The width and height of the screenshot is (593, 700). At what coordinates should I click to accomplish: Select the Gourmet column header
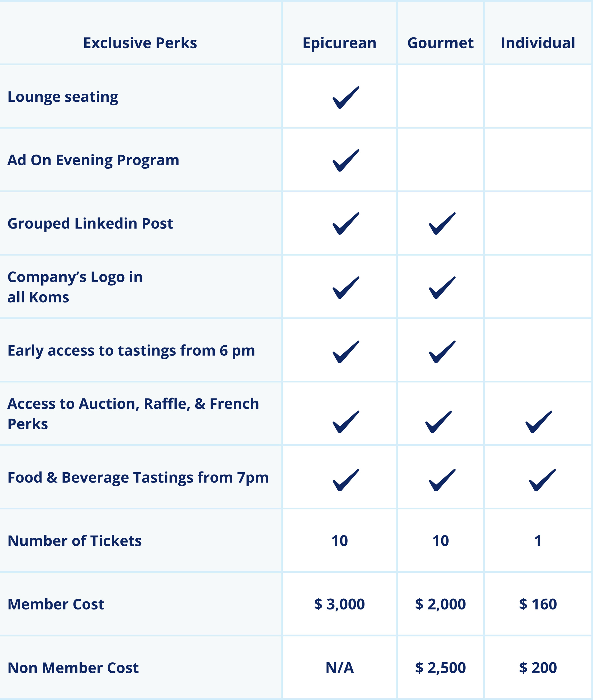pyautogui.click(x=440, y=43)
